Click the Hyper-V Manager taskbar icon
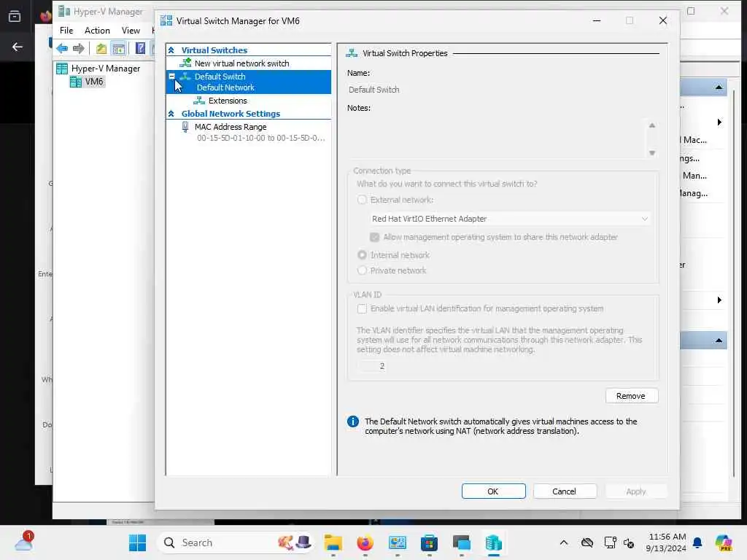The height and width of the screenshot is (560, 747). pyautogui.click(x=494, y=542)
